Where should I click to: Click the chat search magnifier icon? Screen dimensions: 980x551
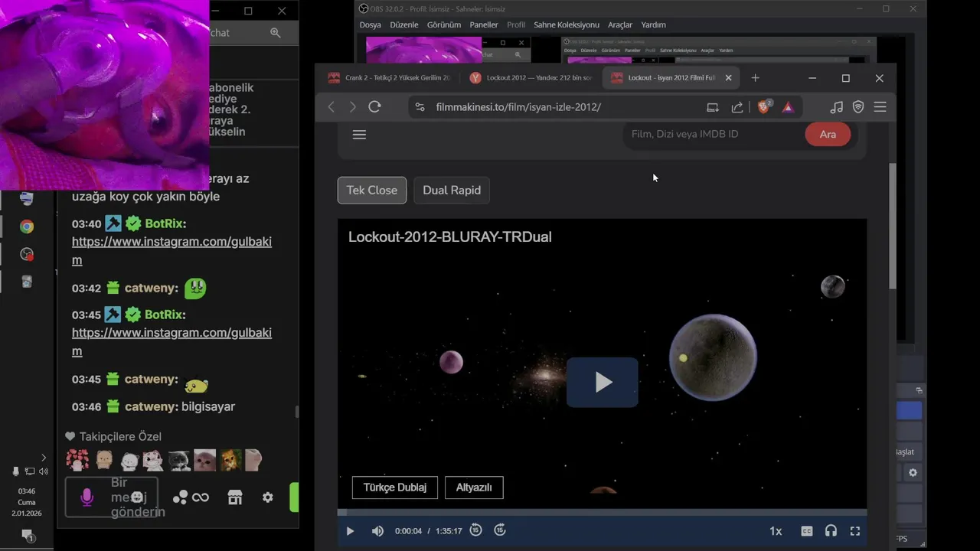276,33
